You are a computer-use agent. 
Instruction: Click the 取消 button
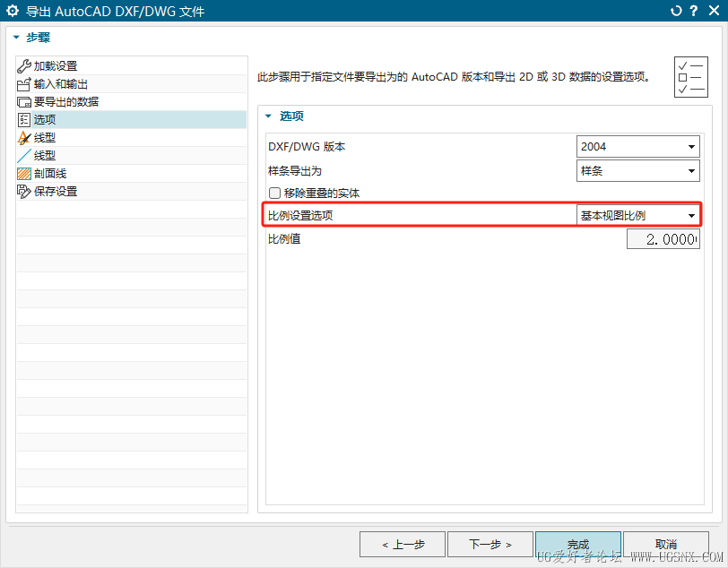666,545
